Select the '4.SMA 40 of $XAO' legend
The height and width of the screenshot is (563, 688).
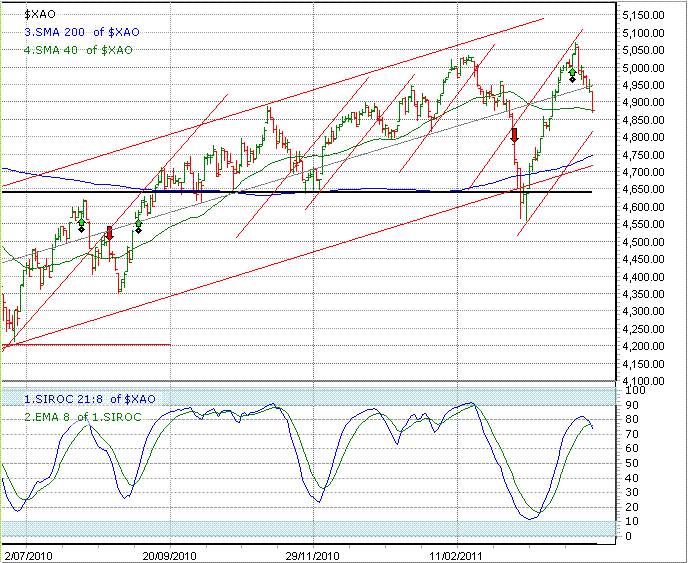coord(78,50)
